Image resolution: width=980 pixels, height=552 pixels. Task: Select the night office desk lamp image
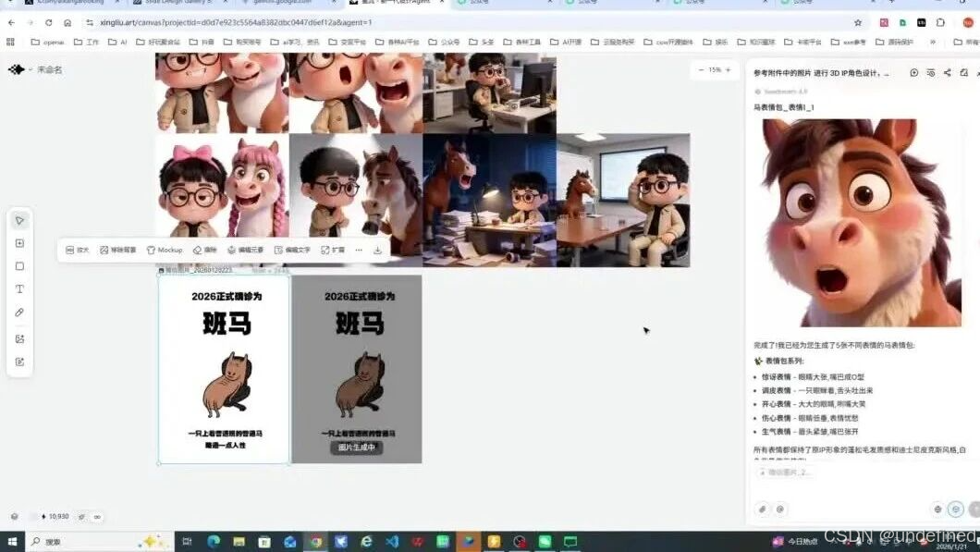[489, 200]
